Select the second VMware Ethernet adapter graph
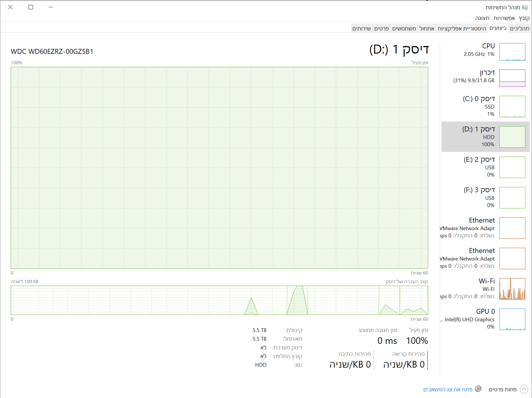Screen dimensions: 532x398 click(x=512, y=258)
